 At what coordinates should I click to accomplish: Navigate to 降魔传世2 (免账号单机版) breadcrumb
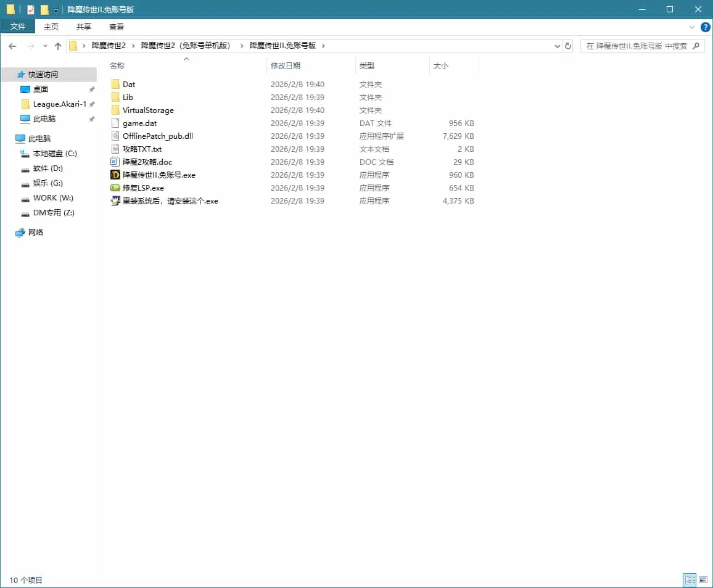coord(187,46)
